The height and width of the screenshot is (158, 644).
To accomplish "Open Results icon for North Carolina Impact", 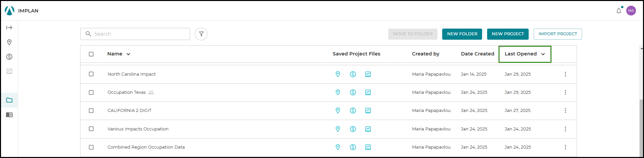I will tap(368, 74).
